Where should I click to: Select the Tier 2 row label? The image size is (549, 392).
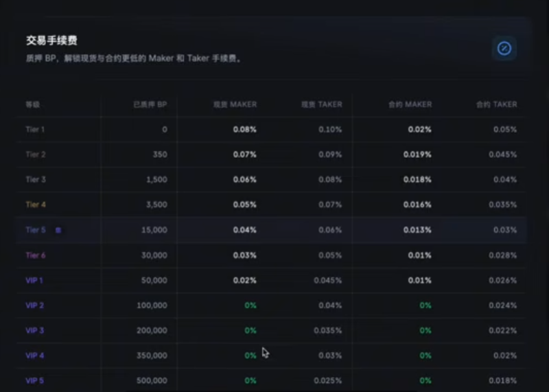click(36, 154)
